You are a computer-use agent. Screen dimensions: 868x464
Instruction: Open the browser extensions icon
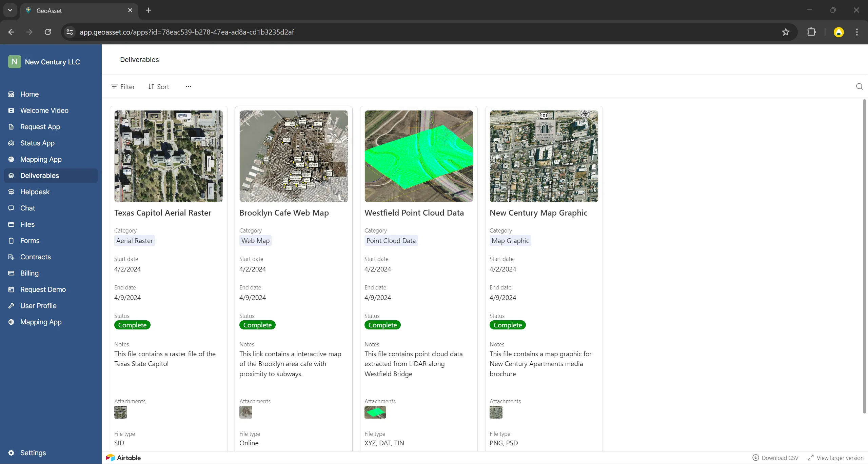(x=811, y=32)
